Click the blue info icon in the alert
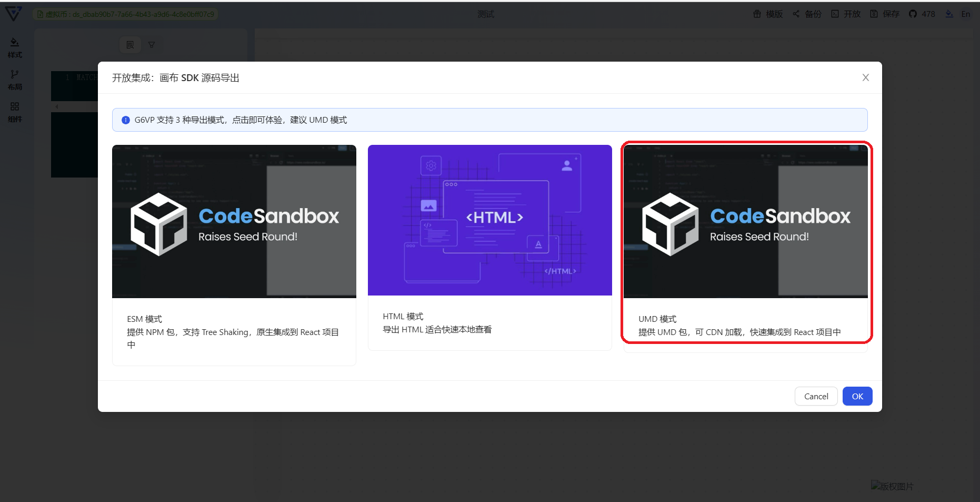The image size is (980, 502). coord(126,120)
